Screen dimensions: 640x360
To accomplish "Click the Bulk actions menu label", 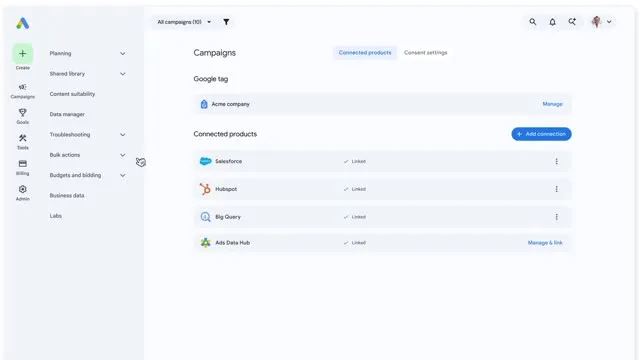I will click(x=65, y=155).
